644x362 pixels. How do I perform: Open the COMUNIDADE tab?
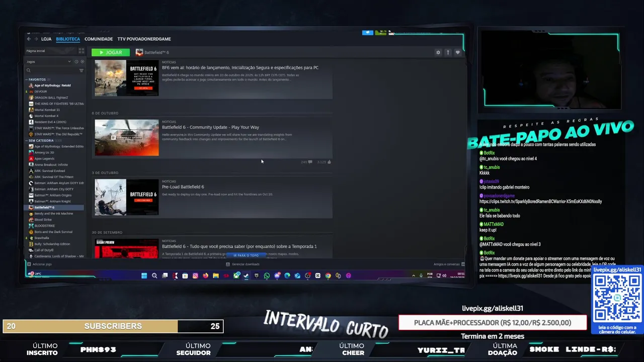click(x=99, y=39)
